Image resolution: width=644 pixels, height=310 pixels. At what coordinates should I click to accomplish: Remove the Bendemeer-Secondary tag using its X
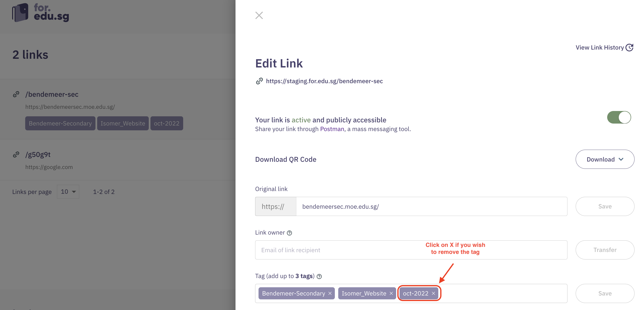click(x=330, y=293)
